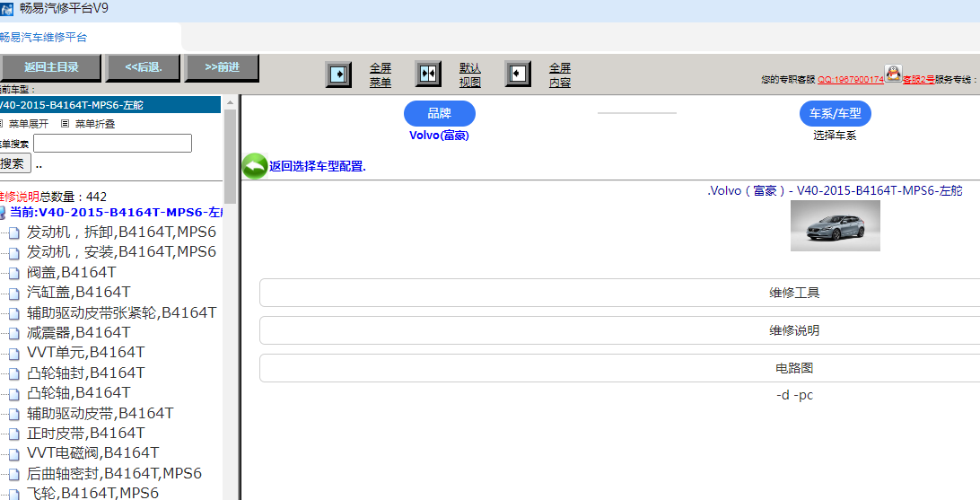This screenshot has height=500, width=980.
Task: Open 辅助驱动皮带张紧轮,B4164T entry
Action: [x=122, y=312]
